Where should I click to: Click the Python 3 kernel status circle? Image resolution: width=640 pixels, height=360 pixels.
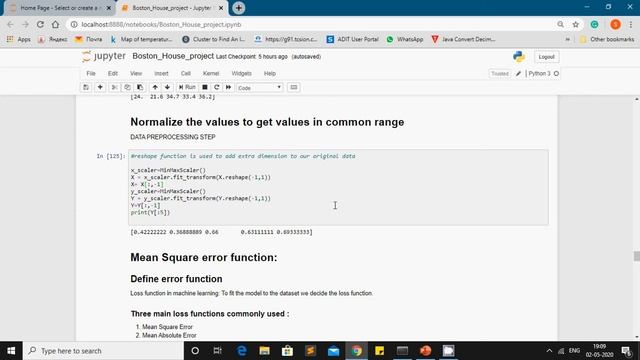click(556, 73)
